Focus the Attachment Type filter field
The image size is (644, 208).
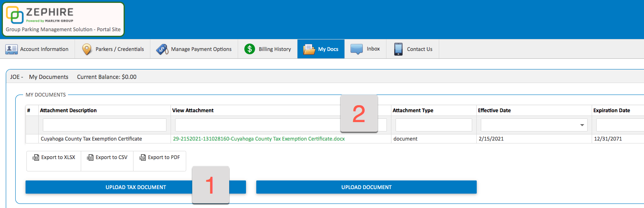tap(433, 125)
